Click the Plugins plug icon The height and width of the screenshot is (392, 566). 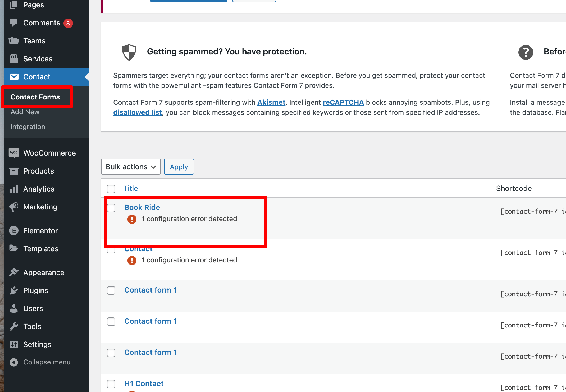pos(14,290)
